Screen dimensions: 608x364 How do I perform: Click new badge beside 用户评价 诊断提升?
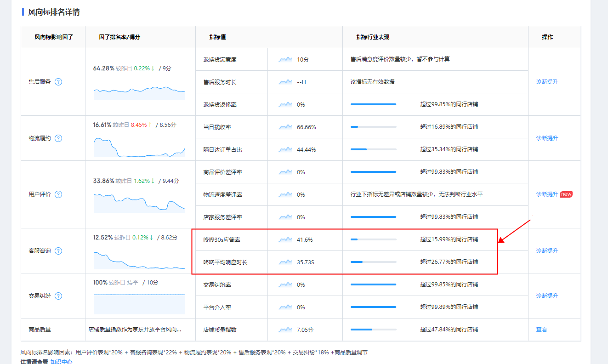point(566,194)
